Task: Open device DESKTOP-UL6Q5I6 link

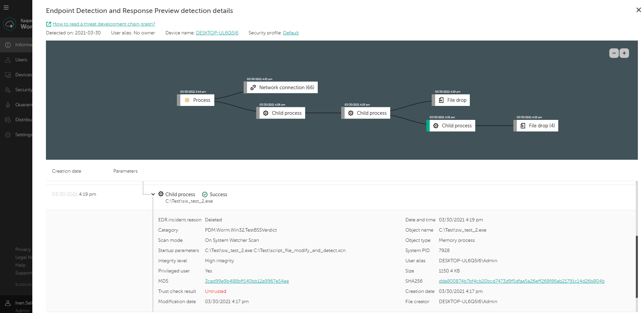Action: 217,33
